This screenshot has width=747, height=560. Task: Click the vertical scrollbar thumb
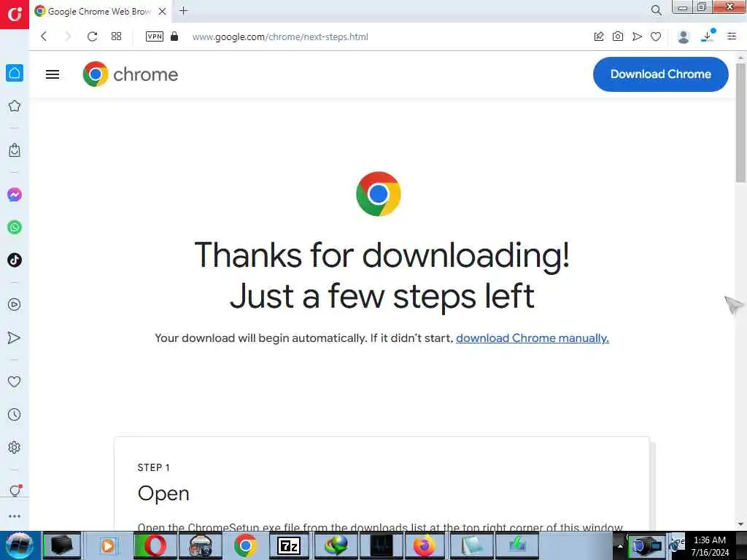[741, 122]
